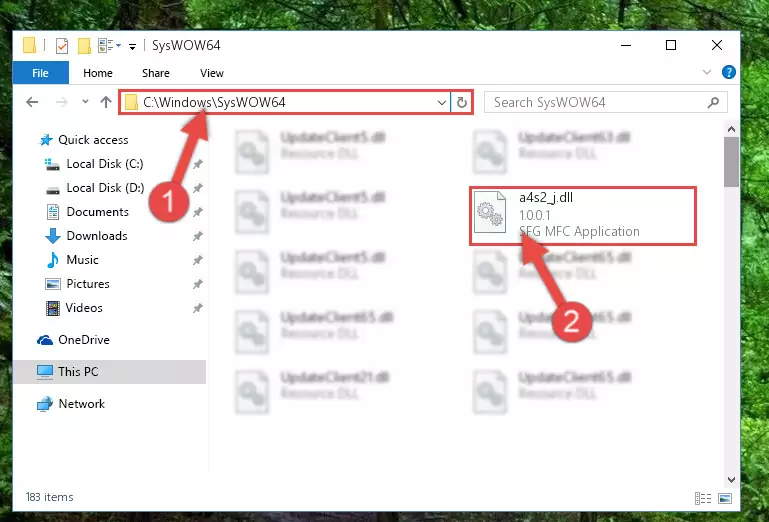Click the Search SysWOW64 field
The width and height of the screenshot is (769, 522).
point(606,102)
